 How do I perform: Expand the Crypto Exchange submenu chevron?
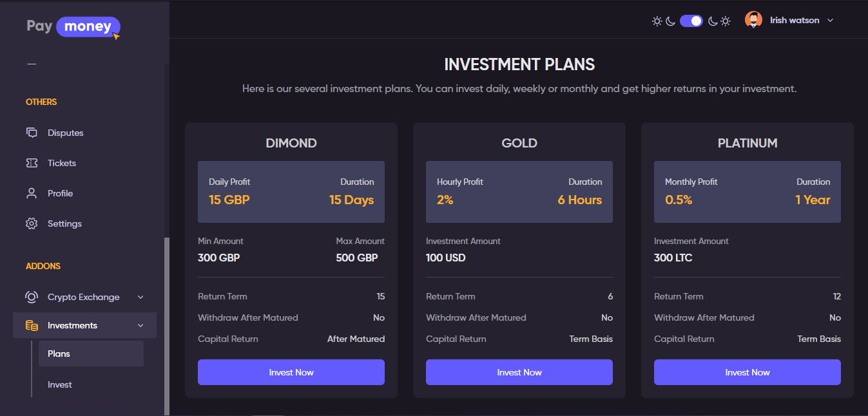click(x=140, y=297)
